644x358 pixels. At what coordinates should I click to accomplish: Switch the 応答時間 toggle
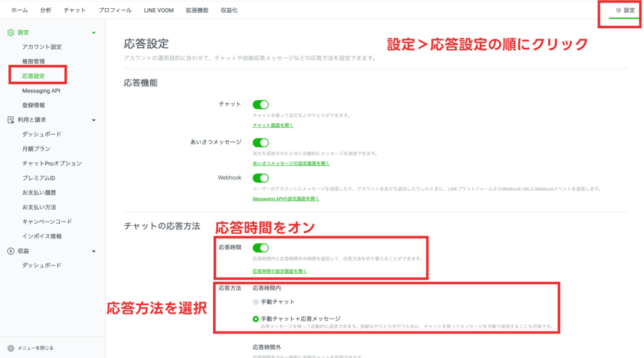tap(260, 248)
